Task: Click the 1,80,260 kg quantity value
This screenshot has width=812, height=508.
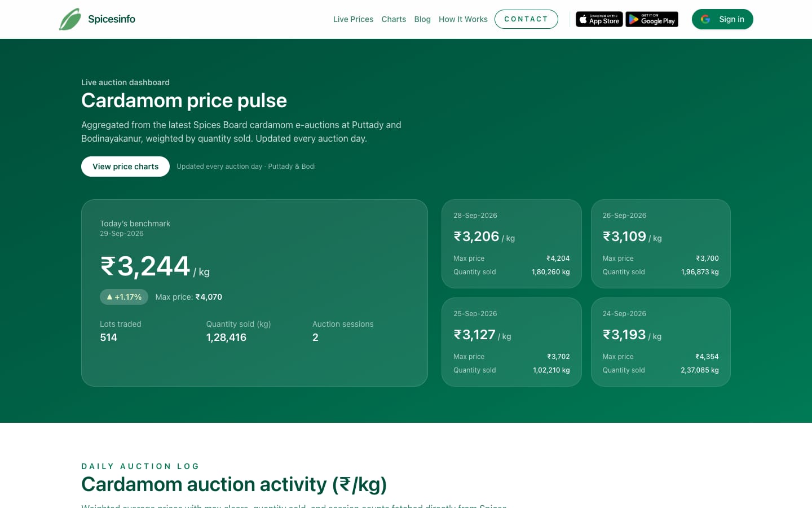Action: [551, 272]
